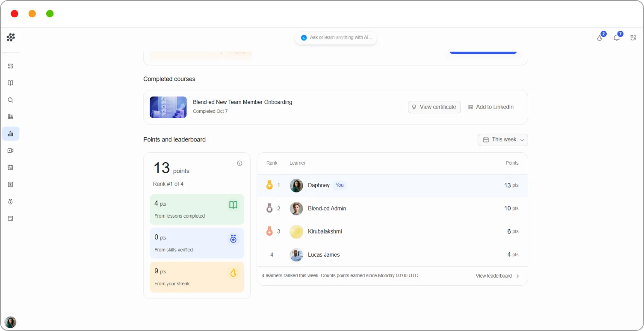Screen dimensions: 644x331
Task: Click the 'You' tag beside Daphney
Action: (x=340, y=185)
